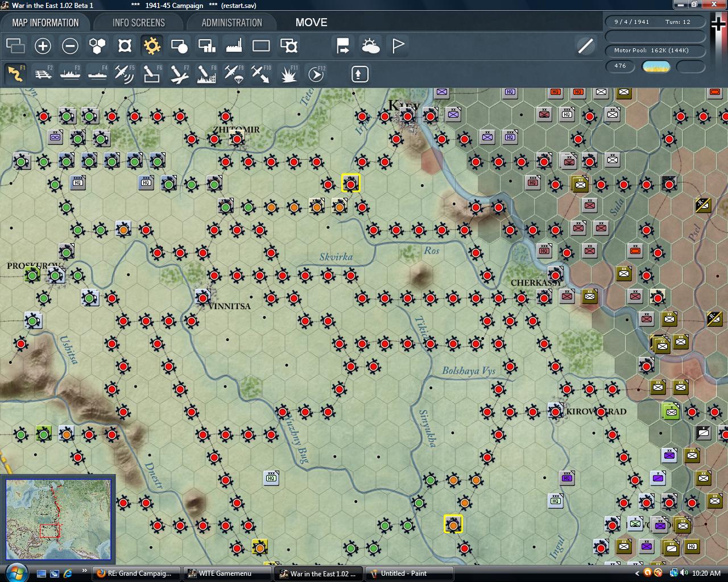The width and height of the screenshot is (728, 582).
Task: Toggle the unit counters square icon
Action: pyautogui.click(x=125, y=45)
